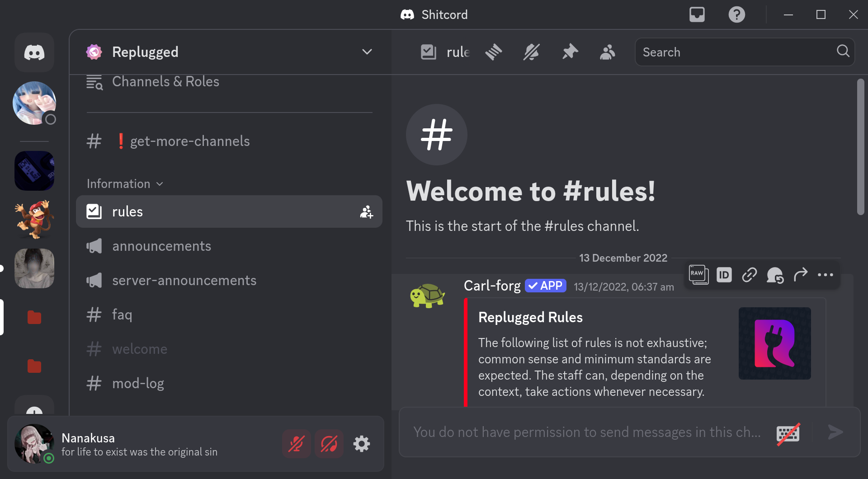Open the Replugged server dropdown menu

[x=367, y=52]
